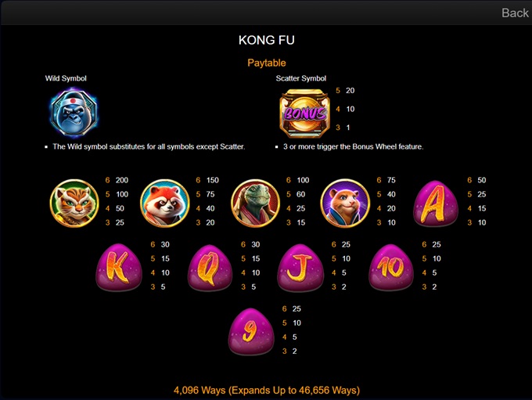
Task: Click the red panda symbol
Action: pos(164,203)
